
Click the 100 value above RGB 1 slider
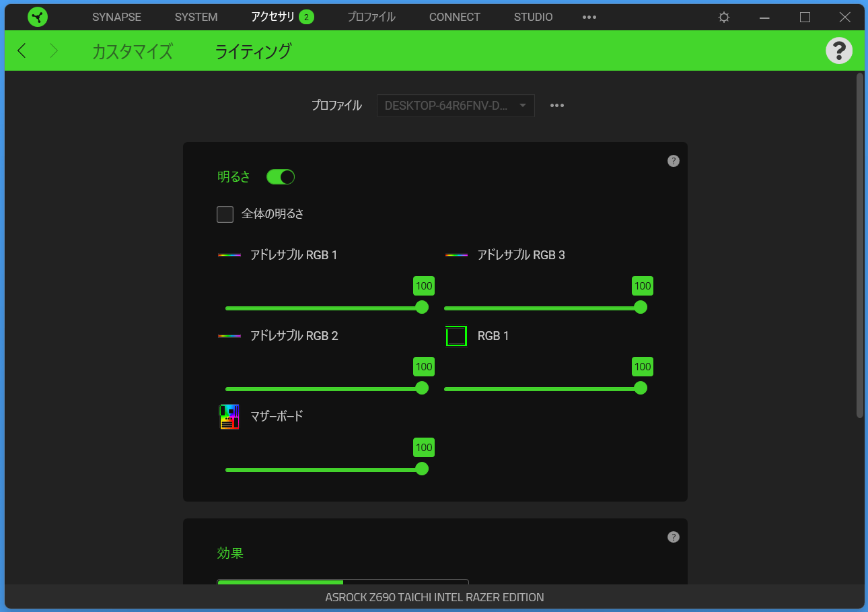pos(643,367)
